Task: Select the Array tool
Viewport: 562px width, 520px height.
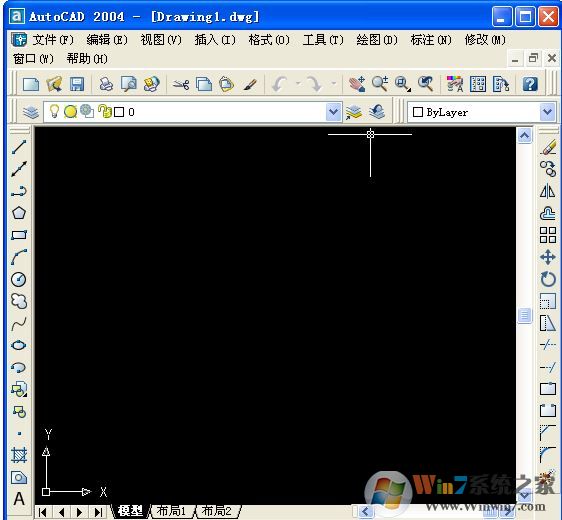Action: pos(548,235)
